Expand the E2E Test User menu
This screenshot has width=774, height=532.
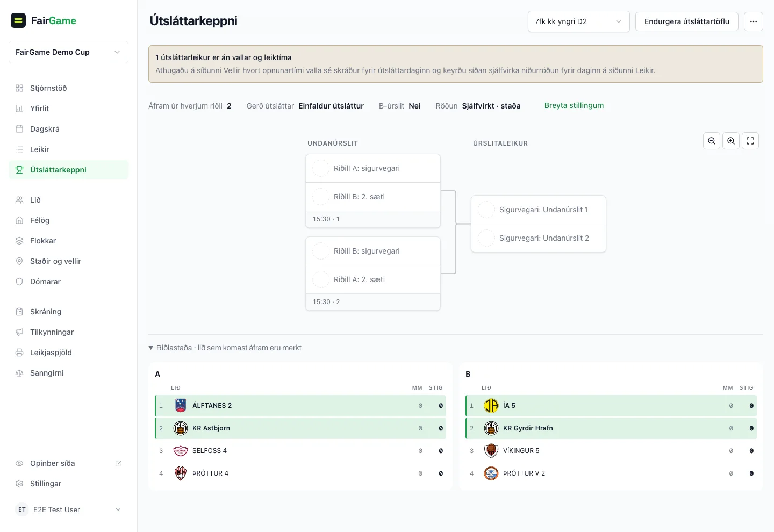click(68, 509)
